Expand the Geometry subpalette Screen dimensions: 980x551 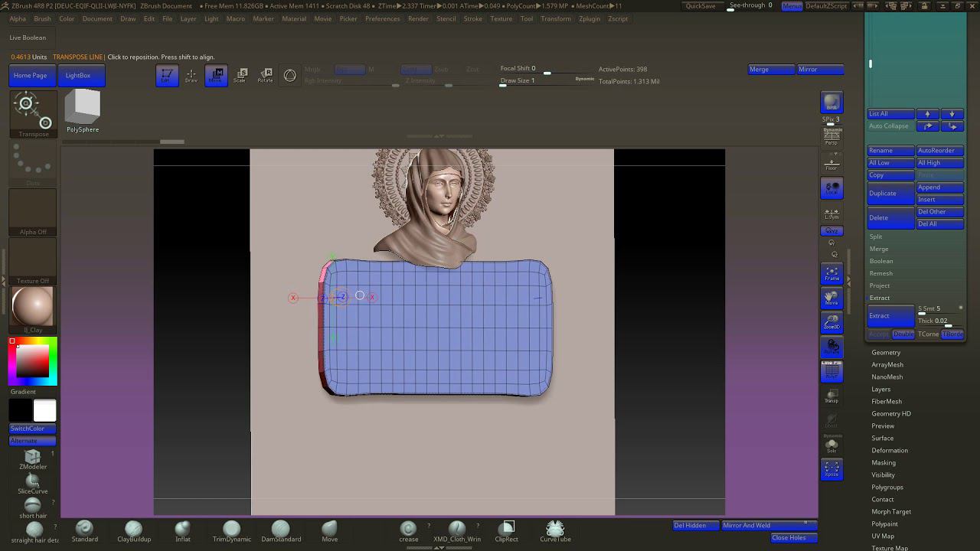point(886,353)
